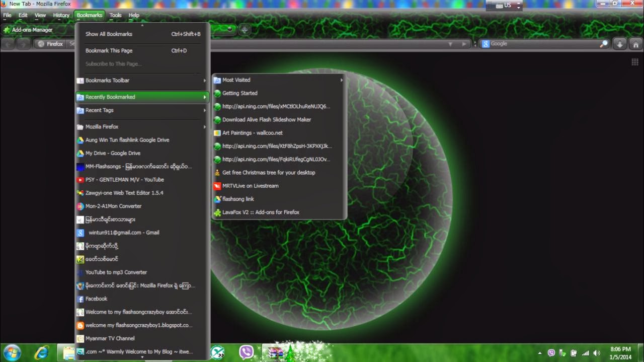Click MM-Flashsongs bookmark icon

click(80, 167)
